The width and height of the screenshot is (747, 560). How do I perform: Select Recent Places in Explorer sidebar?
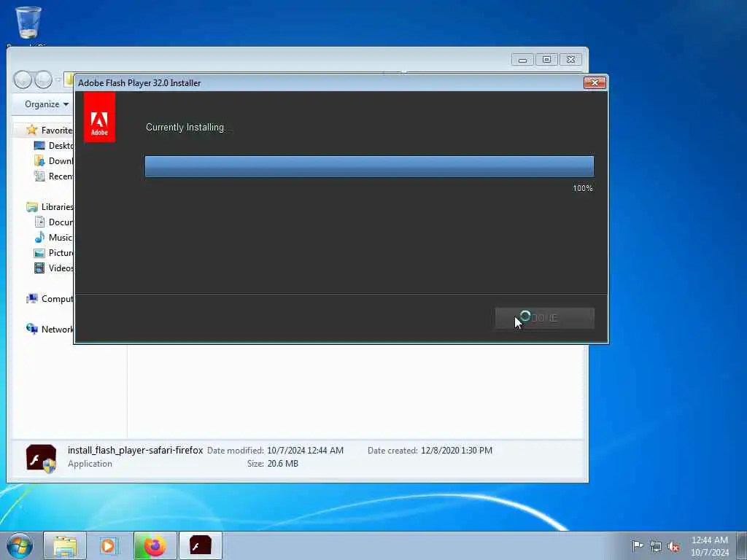[x=61, y=176]
